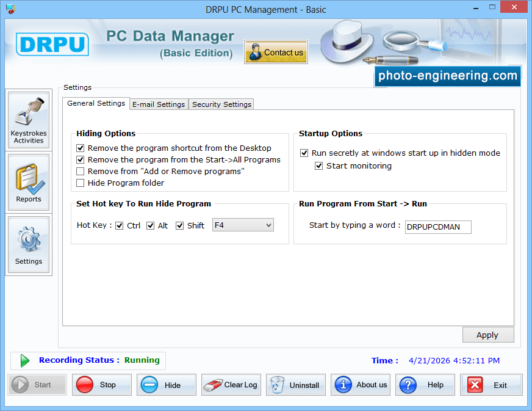This screenshot has width=532, height=411.
Task: Clear the log with the eraser button
Action: click(231, 385)
